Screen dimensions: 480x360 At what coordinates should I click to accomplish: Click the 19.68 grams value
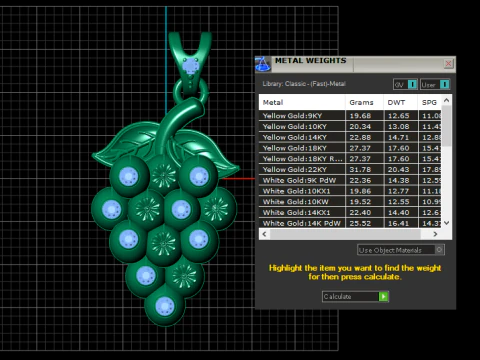tap(360, 116)
